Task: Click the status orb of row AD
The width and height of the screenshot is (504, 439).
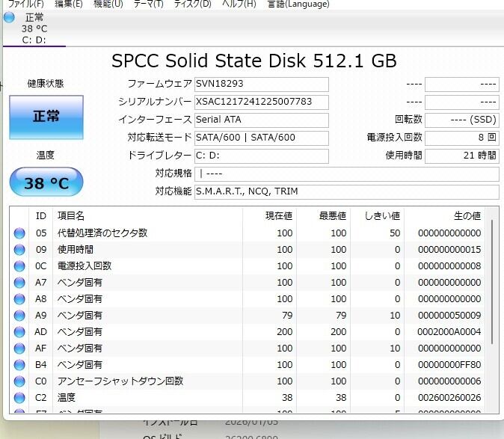Action: [x=19, y=332]
